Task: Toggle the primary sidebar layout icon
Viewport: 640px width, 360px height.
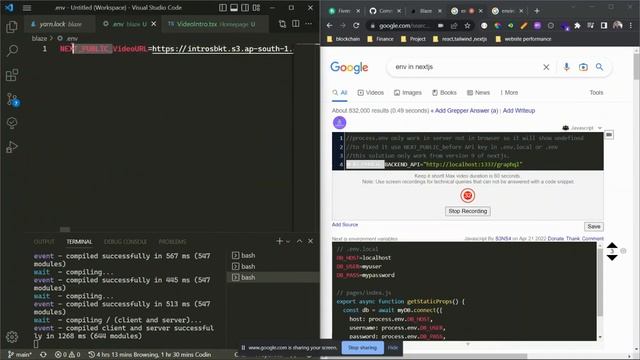Action: point(223,8)
